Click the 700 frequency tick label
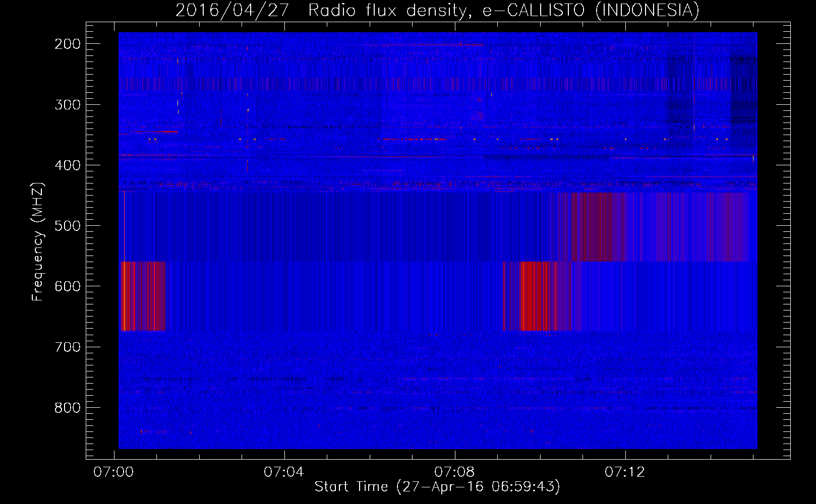Image resolution: width=816 pixels, height=504 pixels. pos(68,347)
